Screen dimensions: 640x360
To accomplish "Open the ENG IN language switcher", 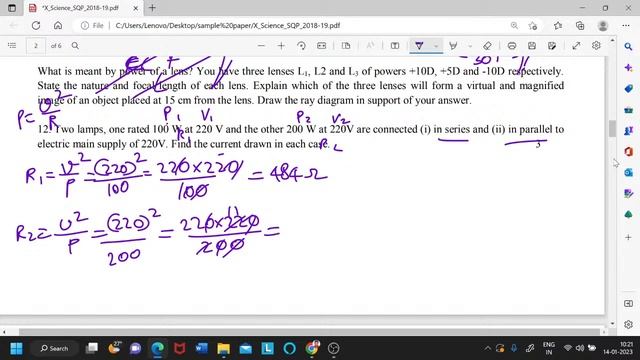I will coord(549,349).
